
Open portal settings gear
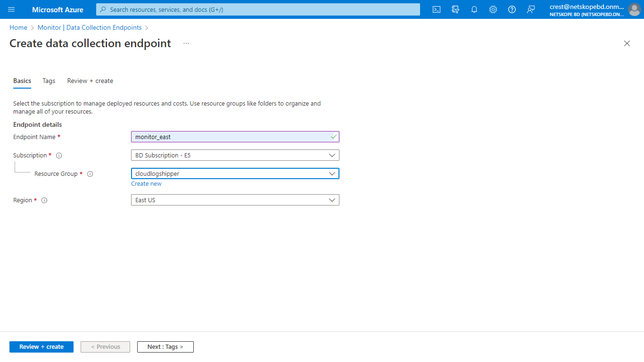pos(493,9)
